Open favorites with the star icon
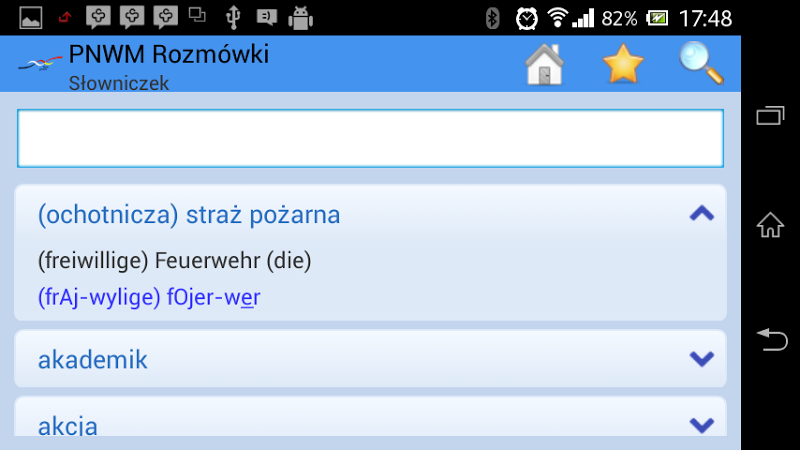Image resolution: width=800 pixels, height=450 pixels. (x=623, y=64)
